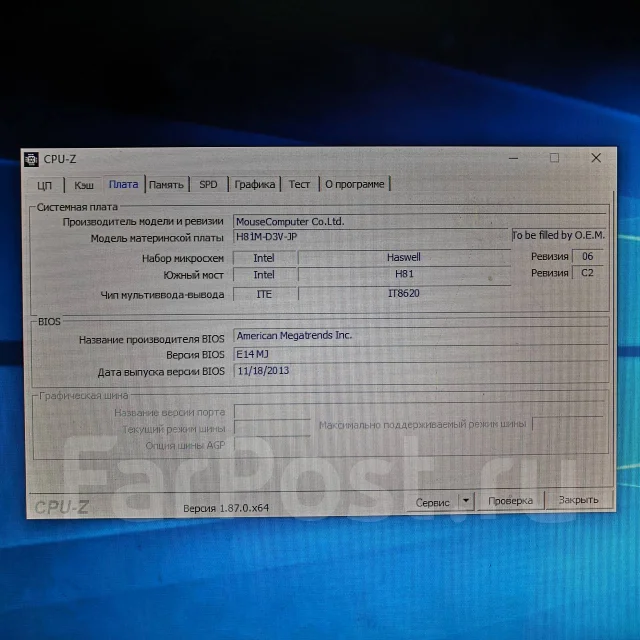Click the Опция шины AGP empty field
Screen dimensions: 640x640
coord(272,444)
